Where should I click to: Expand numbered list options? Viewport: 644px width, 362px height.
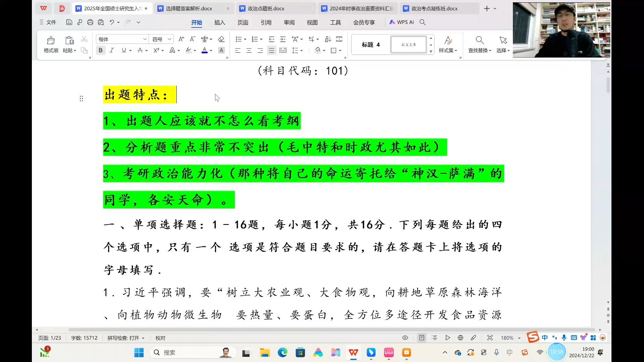click(261, 40)
